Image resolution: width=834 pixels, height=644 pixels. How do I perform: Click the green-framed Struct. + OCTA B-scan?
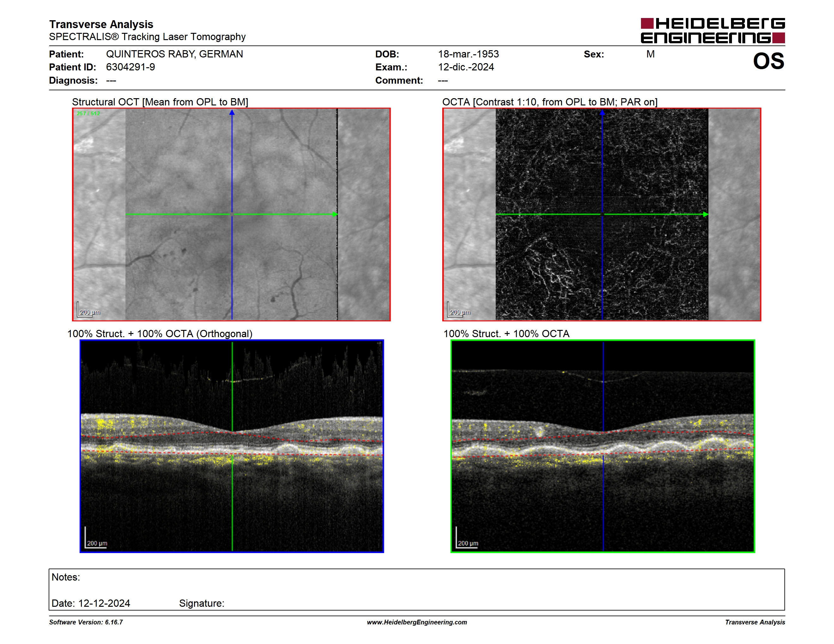click(x=602, y=446)
